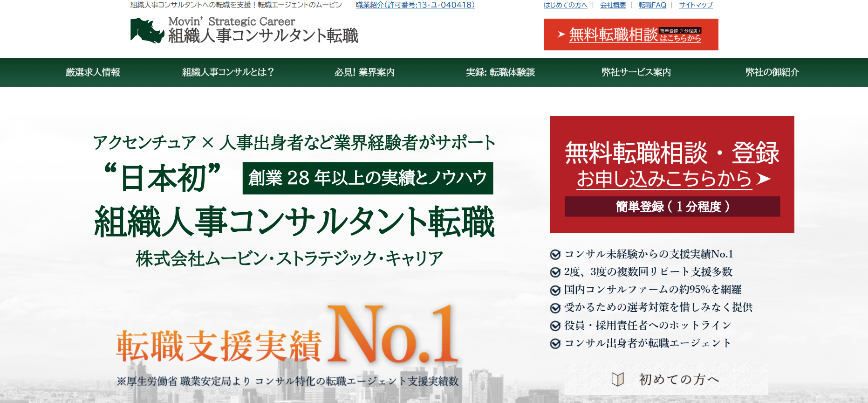
Task: Go to 実録: 転職体験談 menu
Action: [500, 72]
